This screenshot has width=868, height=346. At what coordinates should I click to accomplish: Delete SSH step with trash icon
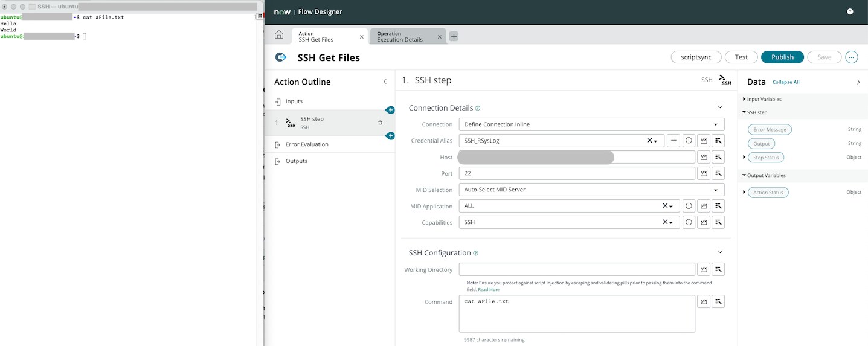click(380, 123)
